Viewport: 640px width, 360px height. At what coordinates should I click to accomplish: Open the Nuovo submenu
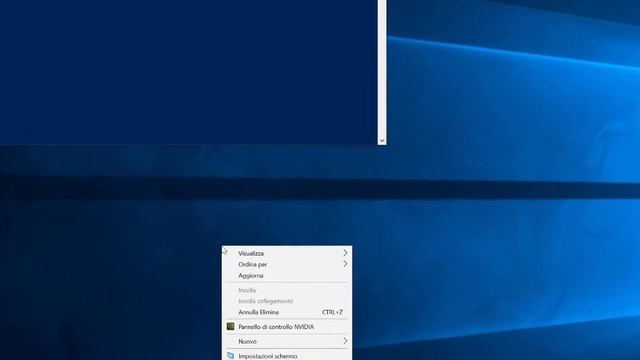(287, 341)
